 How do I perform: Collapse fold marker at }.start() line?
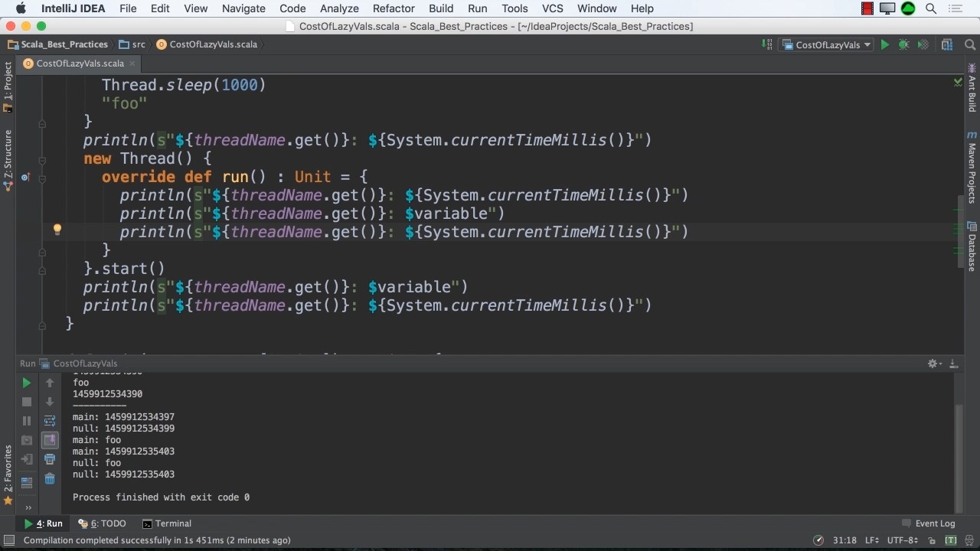point(42,269)
